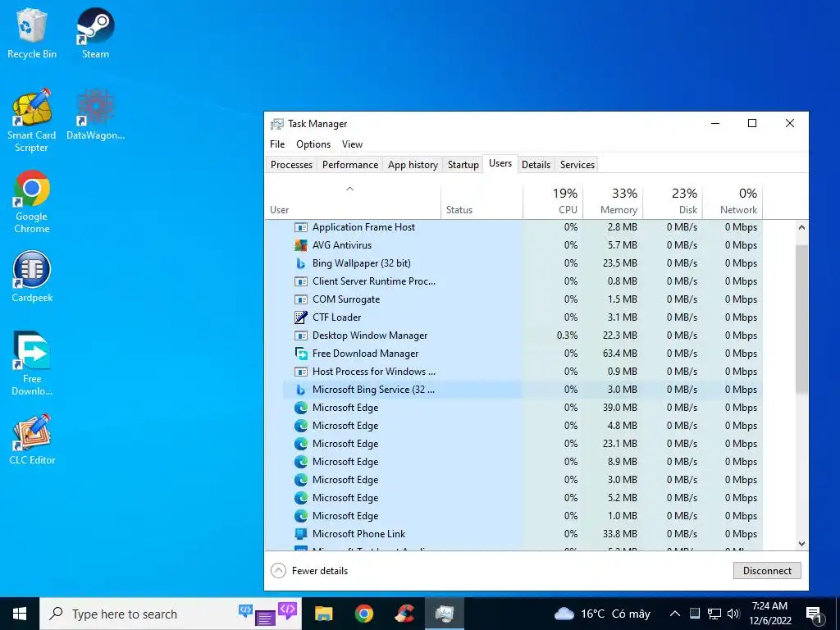Sort by the Disk column header
Viewport: 840px width, 630px height.
pyautogui.click(x=673, y=201)
